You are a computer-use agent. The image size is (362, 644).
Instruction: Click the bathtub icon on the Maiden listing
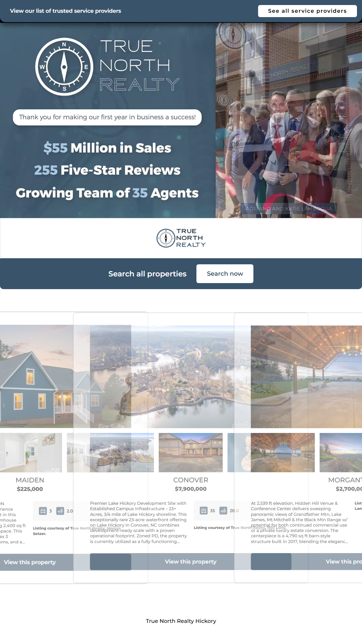click(60, 511)
